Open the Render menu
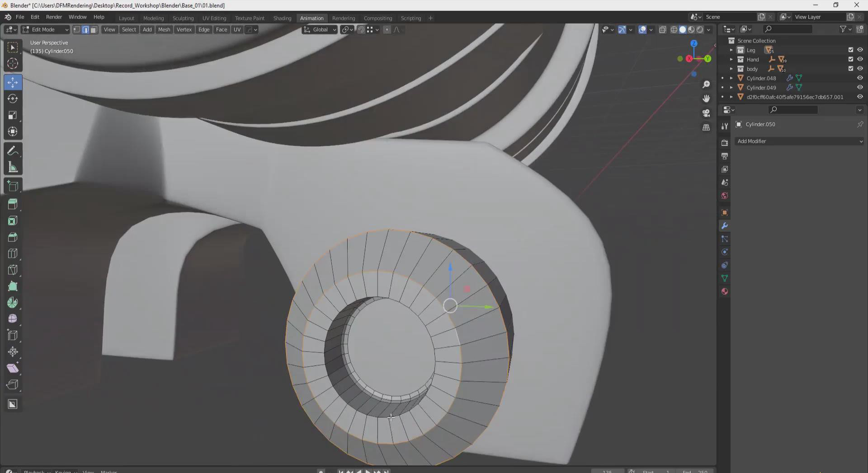 tap(54, 17)
